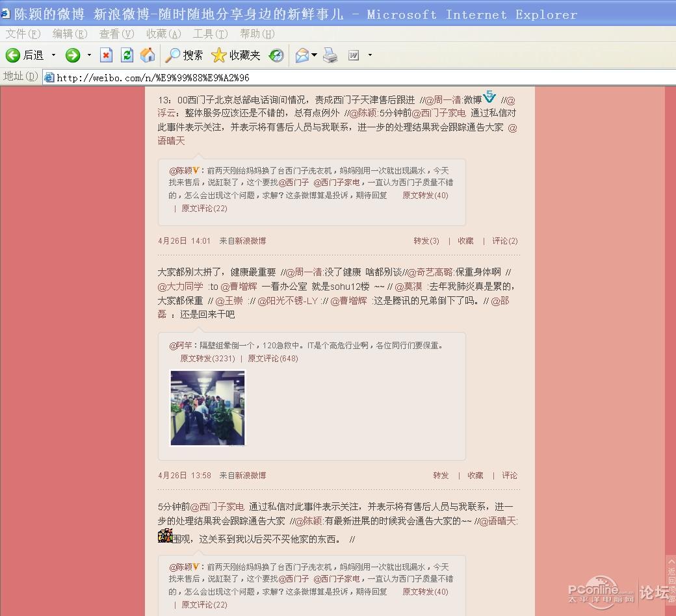This screenshot has width=676, height=616.
Task: Go to the home page icon
Action: [x=148, y=55]
